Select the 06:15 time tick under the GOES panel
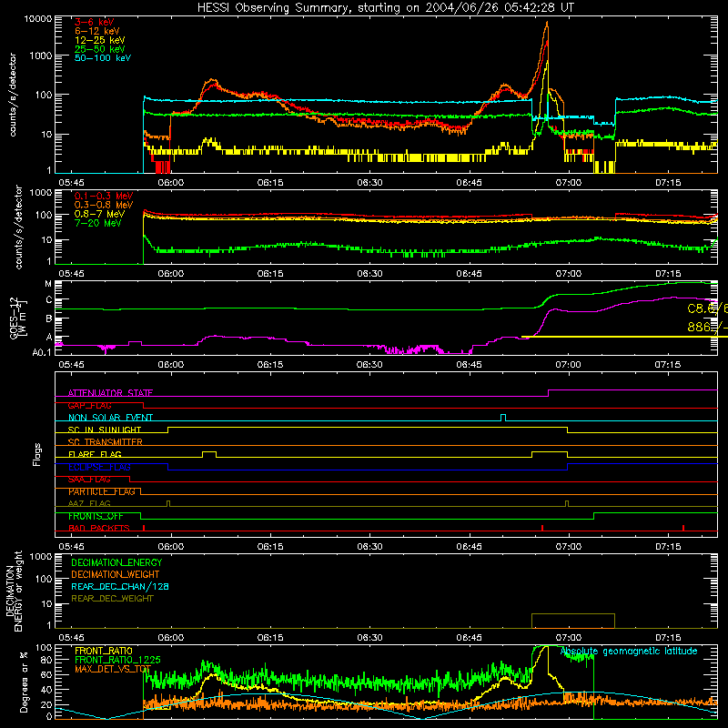 pos(270,365)
